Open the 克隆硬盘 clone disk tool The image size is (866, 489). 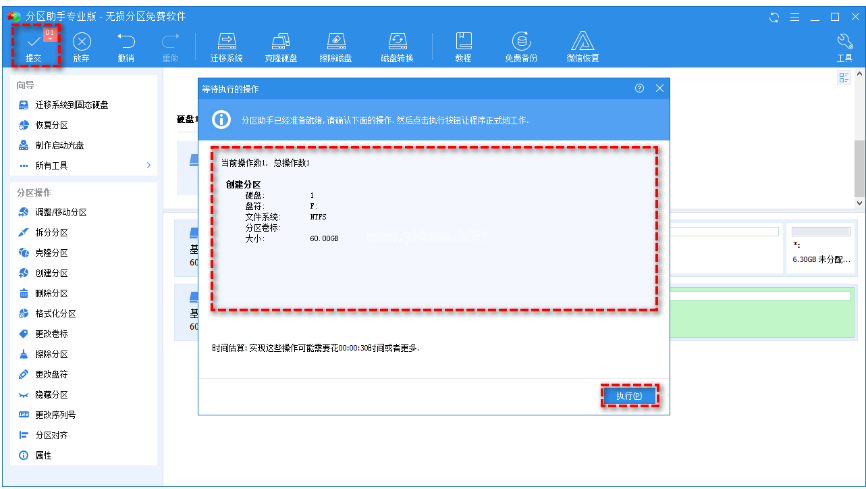click(281, 46)
